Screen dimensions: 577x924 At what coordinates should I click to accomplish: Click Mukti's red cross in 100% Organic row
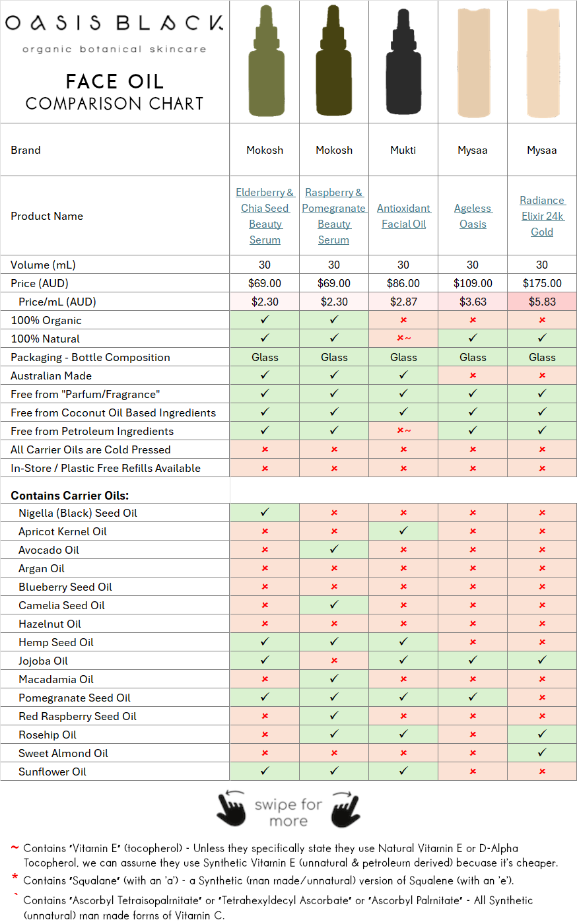point(403,320)
